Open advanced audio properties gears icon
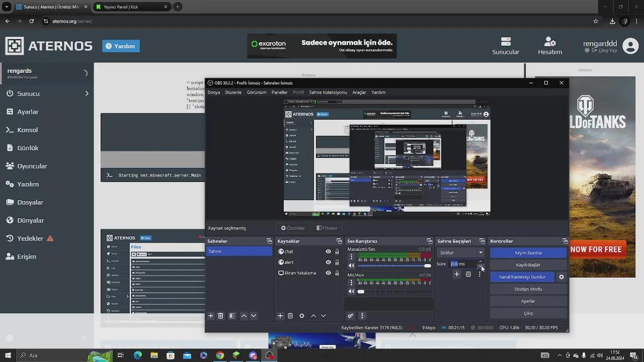 (351, 316)
